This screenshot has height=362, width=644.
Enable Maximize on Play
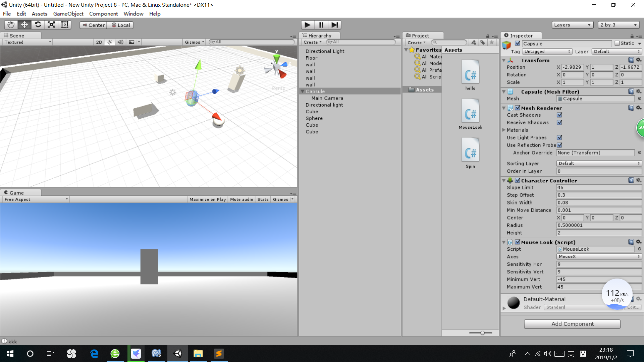point(207,199)
